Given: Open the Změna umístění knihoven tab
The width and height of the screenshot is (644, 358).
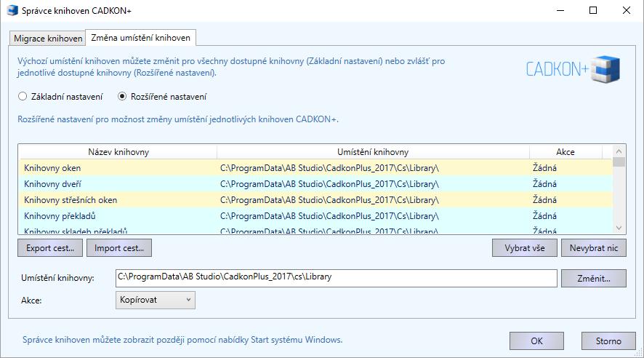Looking at the screenshot, I should point(140,37).
